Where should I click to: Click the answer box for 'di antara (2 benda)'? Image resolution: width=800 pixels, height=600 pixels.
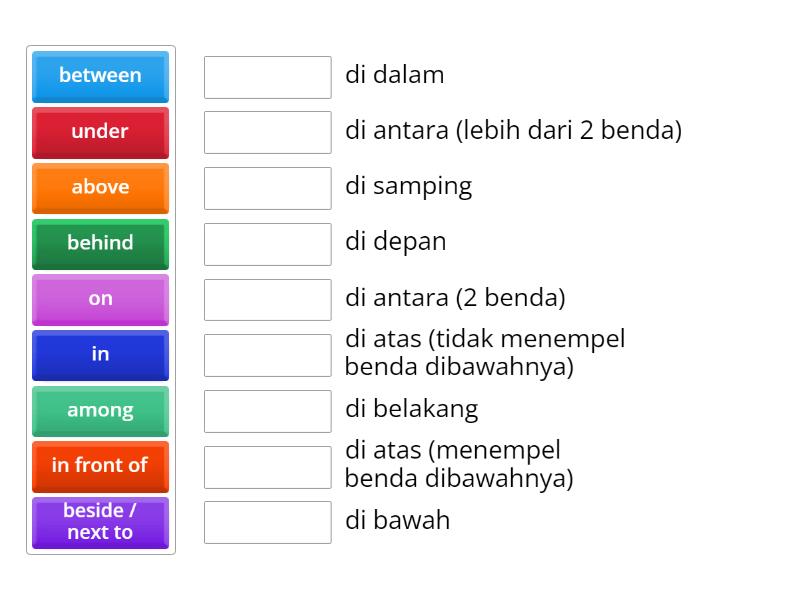click(x=267, y=299)
